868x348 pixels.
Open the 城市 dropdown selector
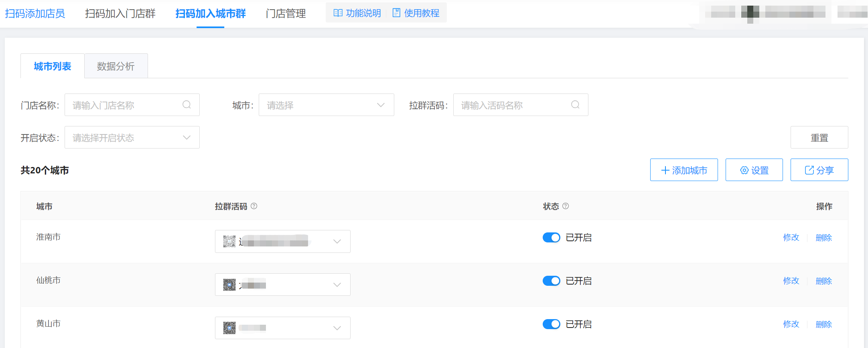tap(326, 105)
